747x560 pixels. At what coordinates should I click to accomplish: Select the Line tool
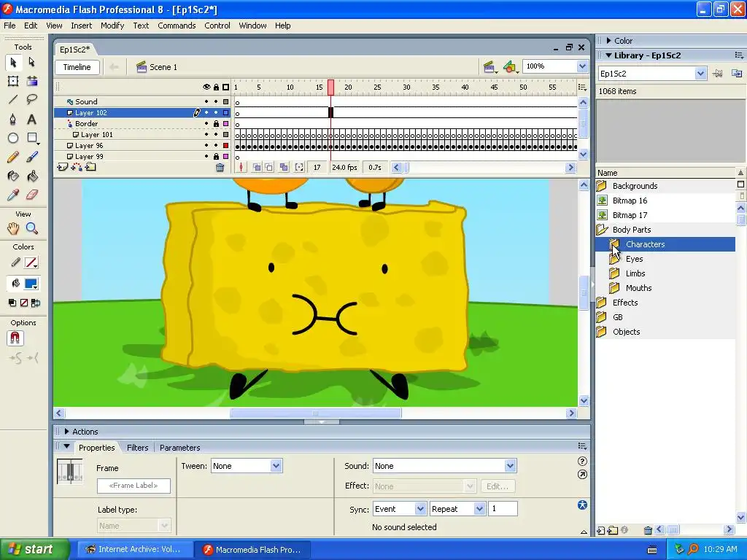13,99
